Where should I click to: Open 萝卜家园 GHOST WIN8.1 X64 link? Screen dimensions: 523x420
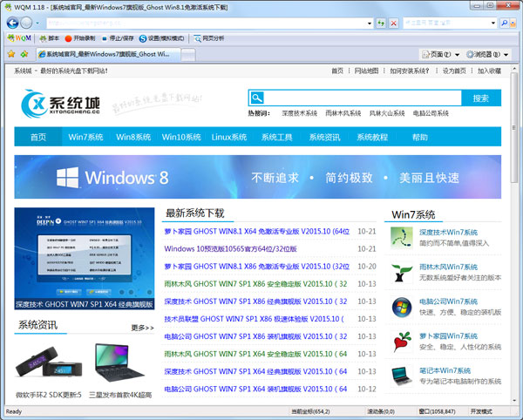point(257,231)
